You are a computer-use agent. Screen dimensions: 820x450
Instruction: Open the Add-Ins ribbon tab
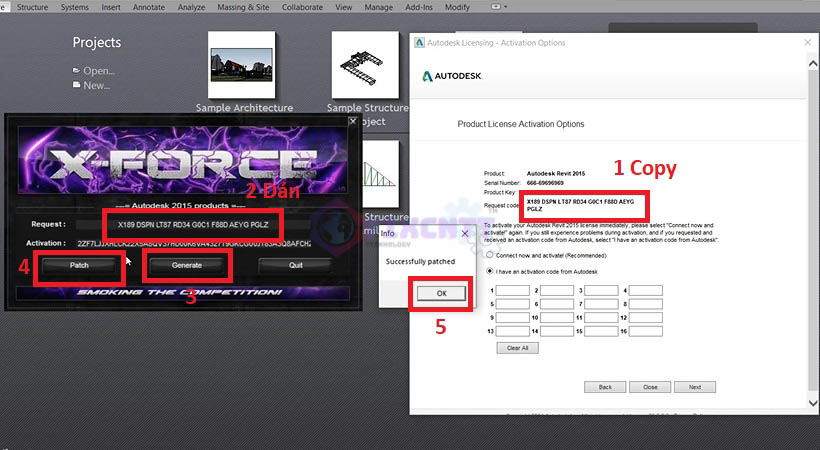pos(418,7)
